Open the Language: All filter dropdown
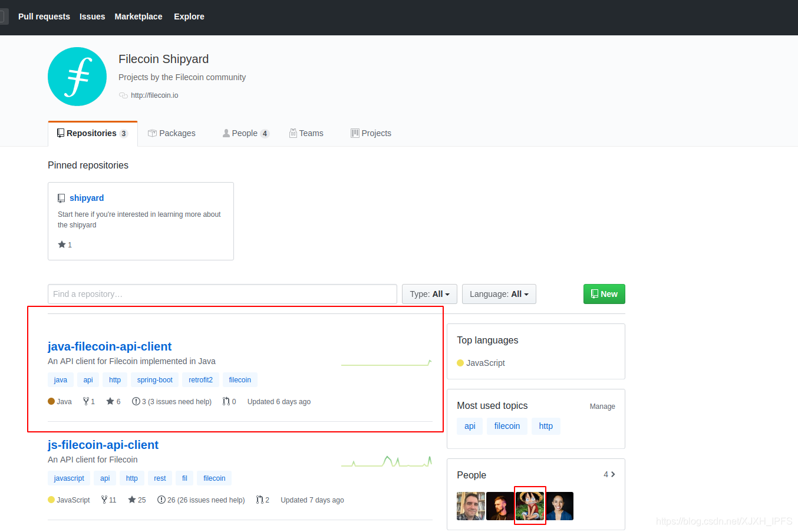The width and height of the screenshot is (798, 532). [x=499, y=294]
